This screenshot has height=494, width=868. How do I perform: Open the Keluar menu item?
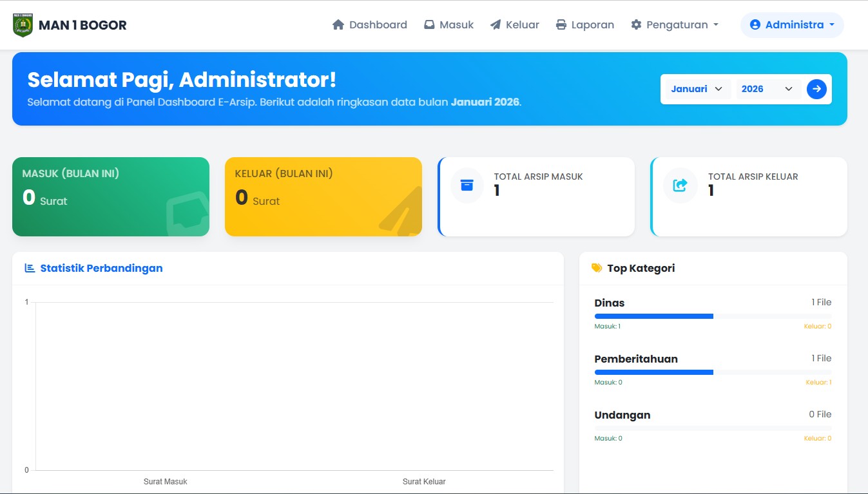coord(515,25)
